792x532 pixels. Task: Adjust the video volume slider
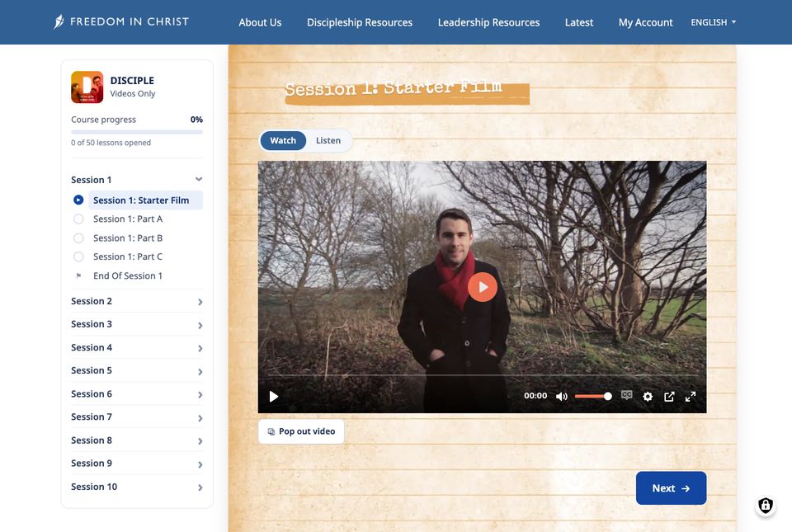(593, 396)
